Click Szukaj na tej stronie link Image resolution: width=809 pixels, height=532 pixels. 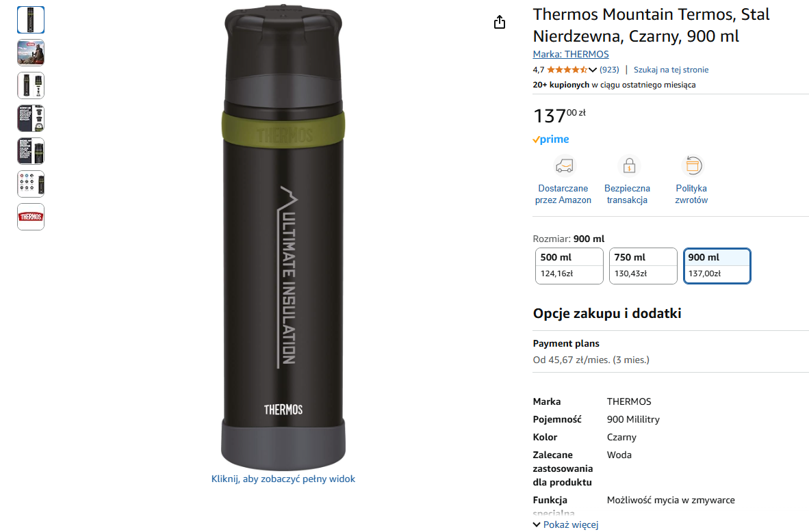click(671, 70)
